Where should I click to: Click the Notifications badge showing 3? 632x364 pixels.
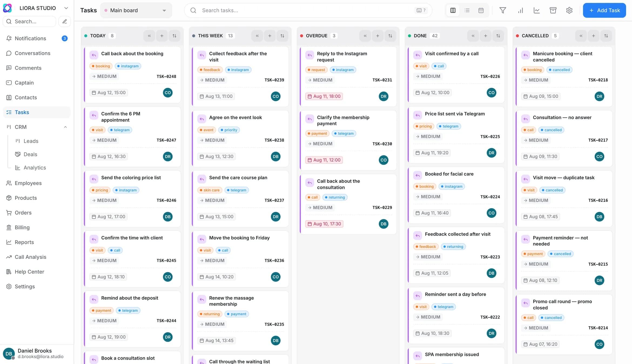tap(65, 38)
